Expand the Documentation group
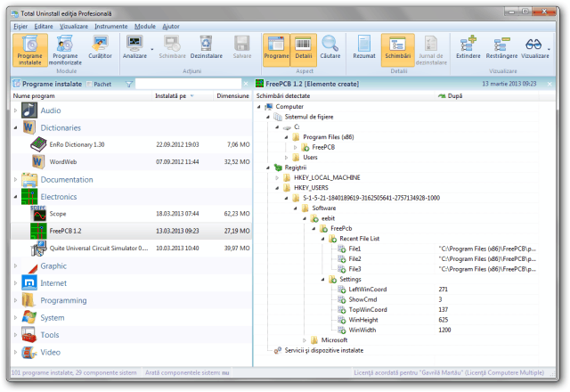The height and width of the screenshot is (392, 570). [15, 179]
